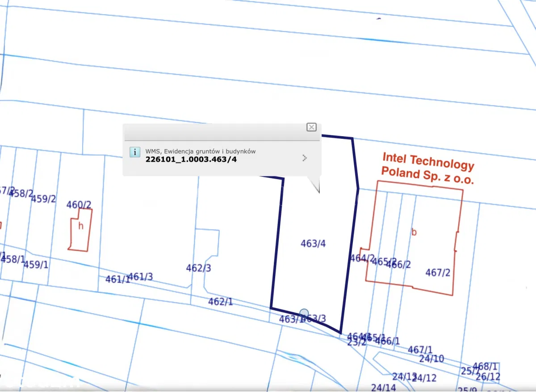Close the parcel info popup
This screenshot has height=392, width=536.
click(x=311, y=127)
